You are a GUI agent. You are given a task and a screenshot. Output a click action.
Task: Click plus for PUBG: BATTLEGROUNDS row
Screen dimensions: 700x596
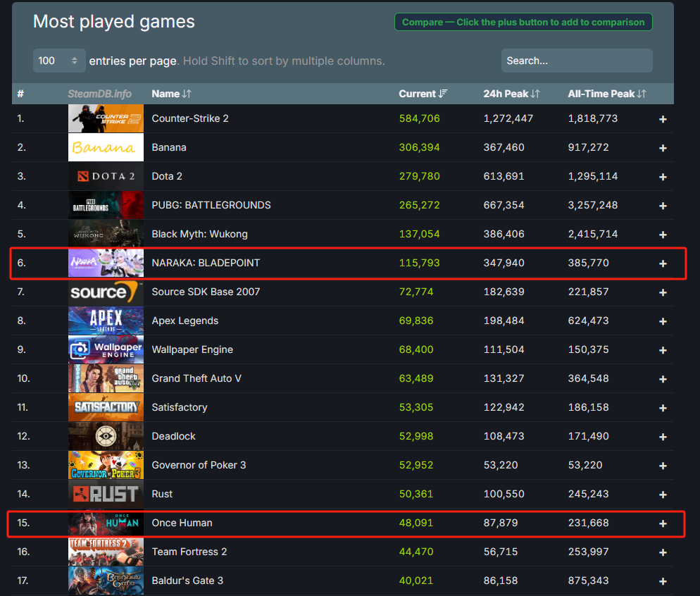(x=663, y=206)
